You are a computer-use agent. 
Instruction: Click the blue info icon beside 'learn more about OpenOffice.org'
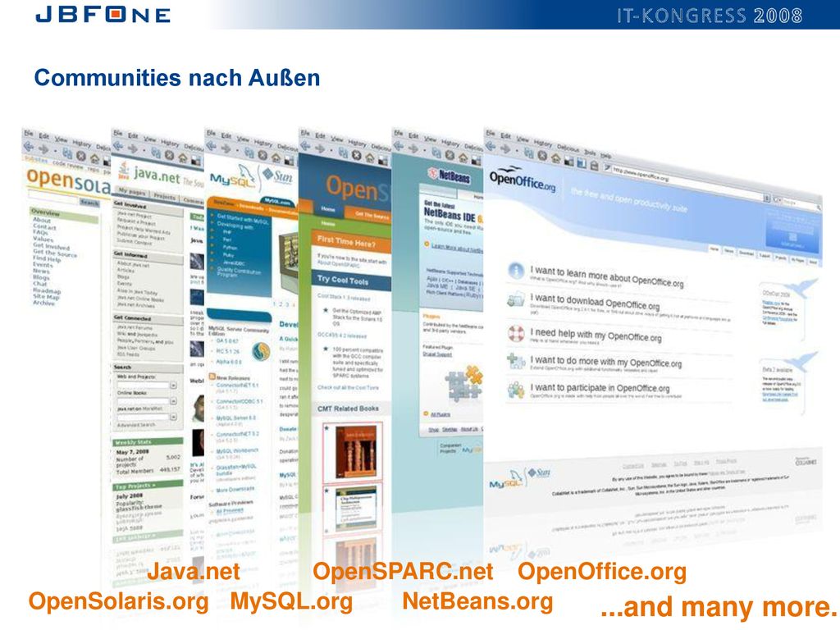point(516,271)
